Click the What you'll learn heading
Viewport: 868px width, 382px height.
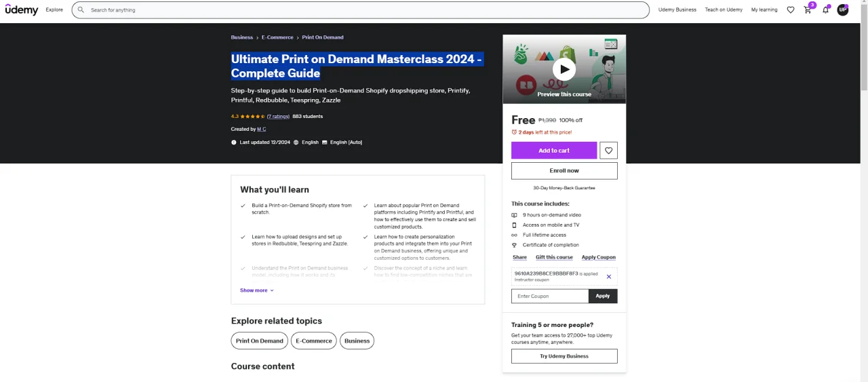275,190
